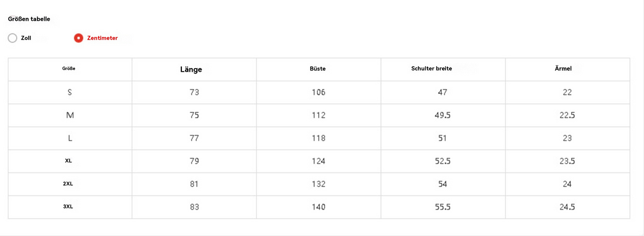Click the Büste column header
644x236 pixels.
(x=317, y=69)
